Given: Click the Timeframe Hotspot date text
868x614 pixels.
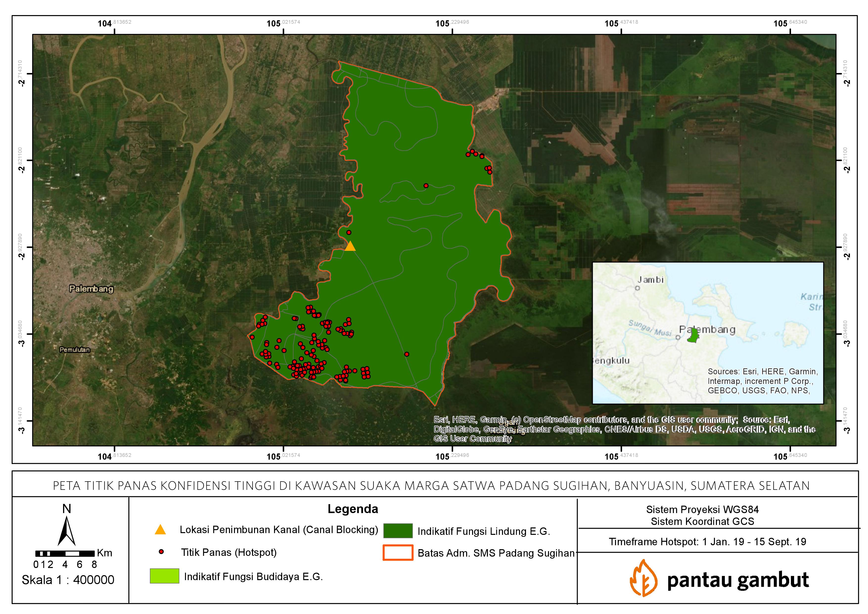Looking at the screenshot, I should click(x=707, y=542).
